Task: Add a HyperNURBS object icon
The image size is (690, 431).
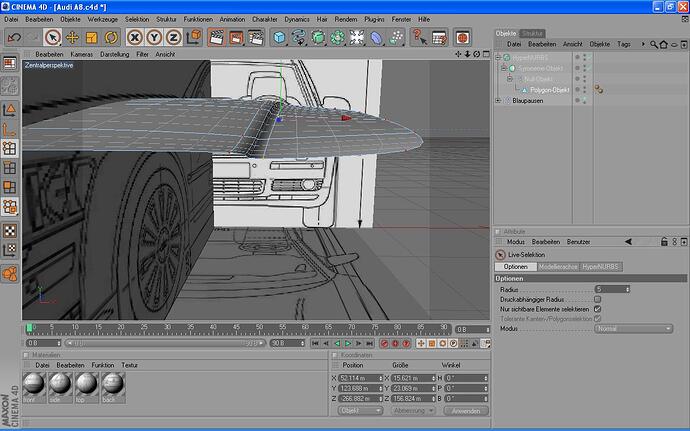Action: (318, 38)
